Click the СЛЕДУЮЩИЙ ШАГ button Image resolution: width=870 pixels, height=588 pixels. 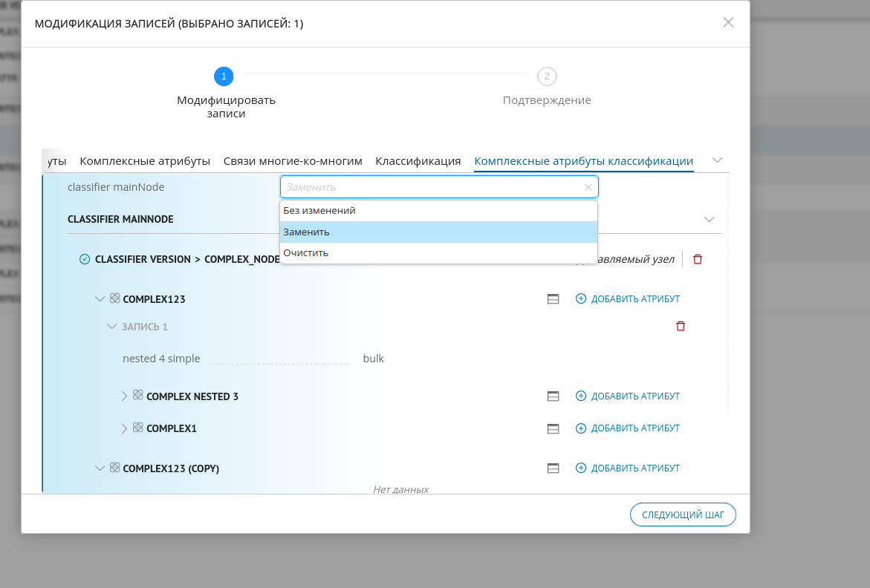tap(682, 514)
